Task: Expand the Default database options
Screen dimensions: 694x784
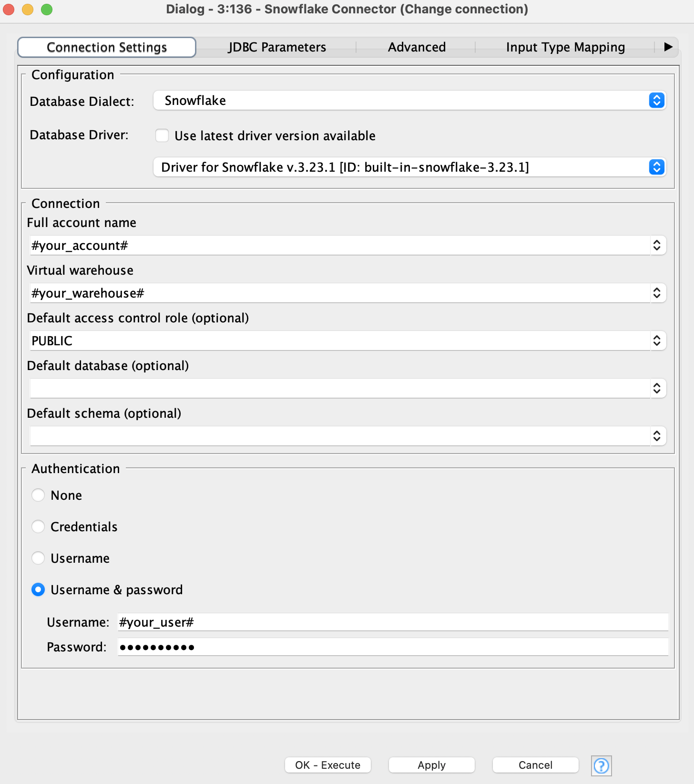Action: pos(657,388)
